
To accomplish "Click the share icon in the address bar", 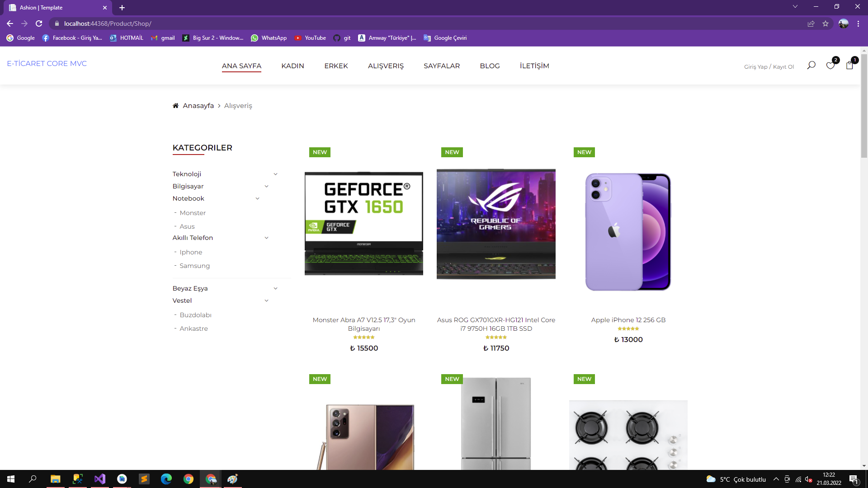I will click(x=811, y=23).
